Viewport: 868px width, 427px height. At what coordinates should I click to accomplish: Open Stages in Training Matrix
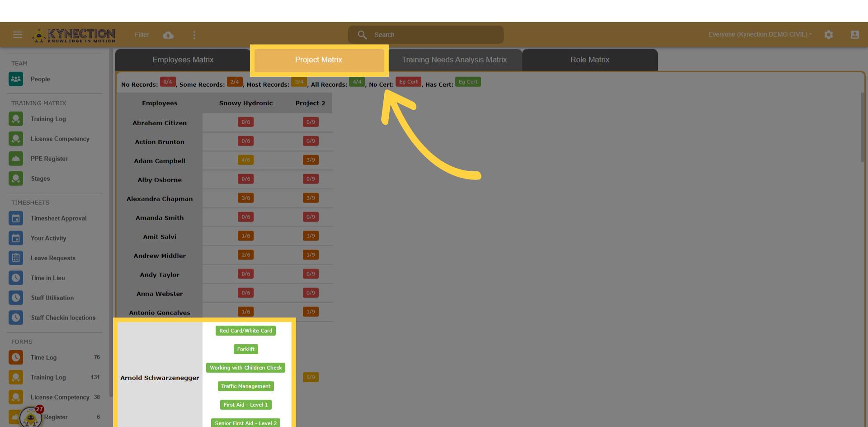(x=40, y=178)
